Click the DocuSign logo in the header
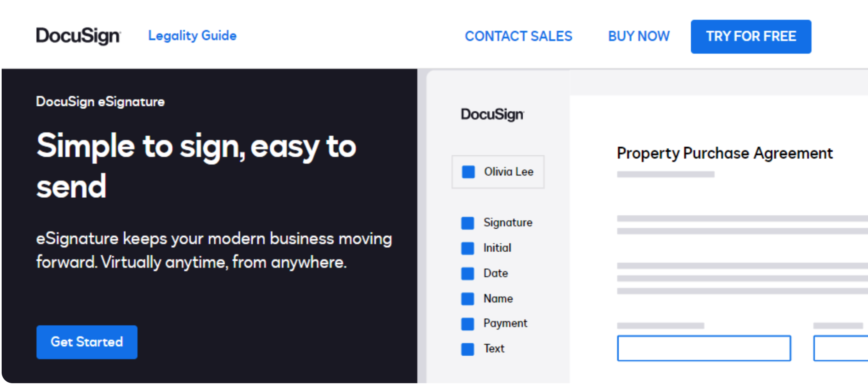Viewport: 868px width, 384px height. point(79,36)
